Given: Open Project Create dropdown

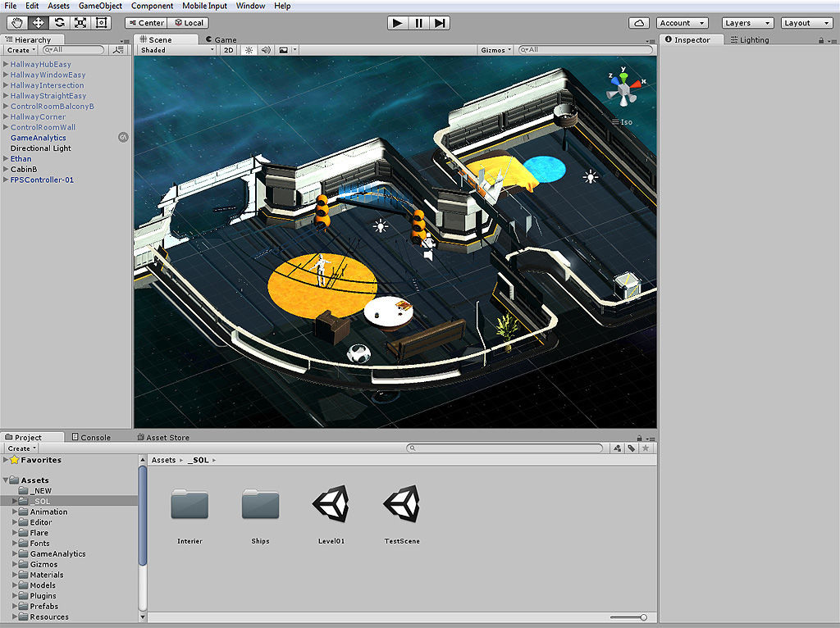Looking at the screenshot, I should [x=21, y=448].
